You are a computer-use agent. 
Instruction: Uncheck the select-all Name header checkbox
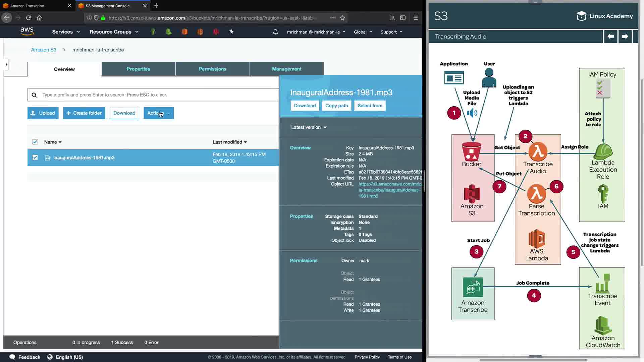35,142
